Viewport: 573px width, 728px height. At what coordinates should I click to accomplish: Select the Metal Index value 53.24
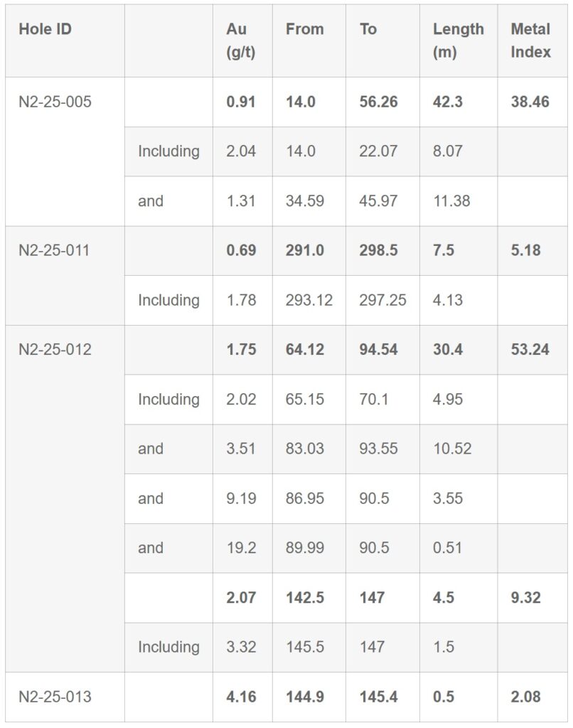pyautogui.click(x=530, y=350)
